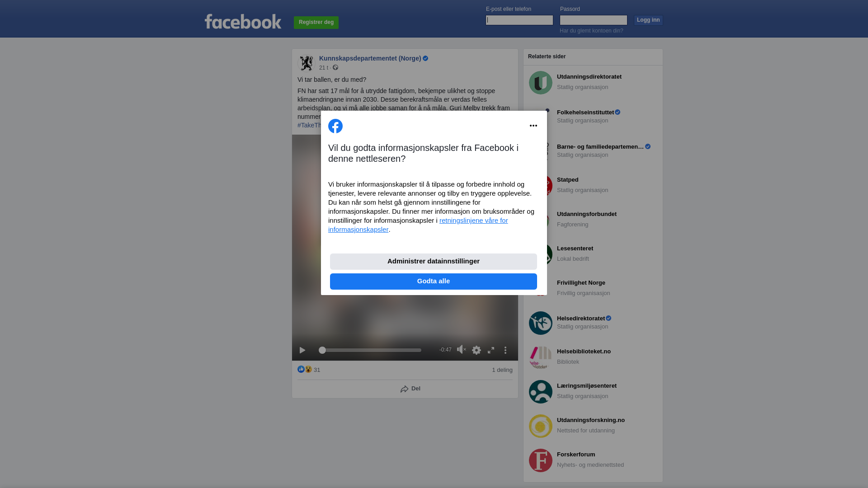Unmute the video sound icon
This screenshot has width=868, height=488.
coord(461,349)
